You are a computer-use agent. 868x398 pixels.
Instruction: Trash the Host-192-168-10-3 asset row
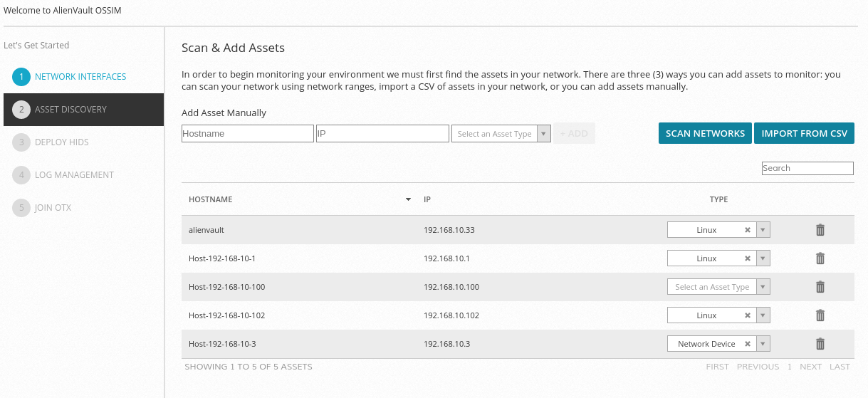(820, 344)
